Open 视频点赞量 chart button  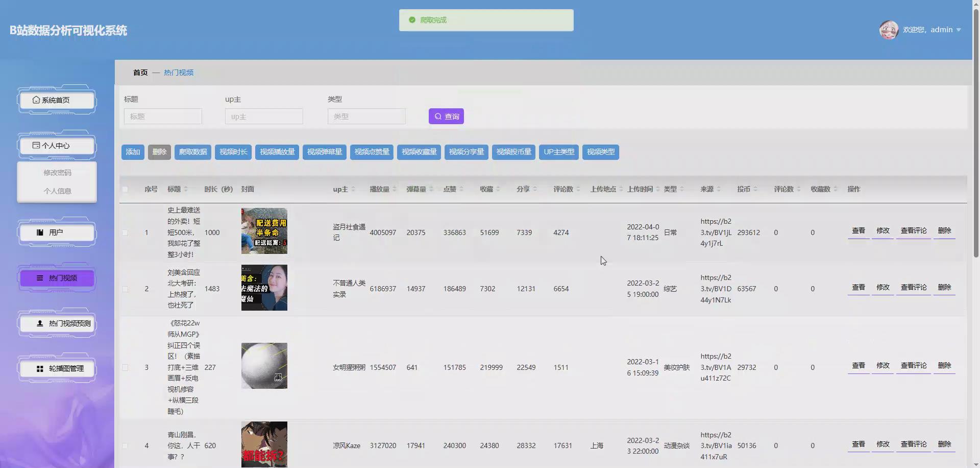(x=372, y=152)
